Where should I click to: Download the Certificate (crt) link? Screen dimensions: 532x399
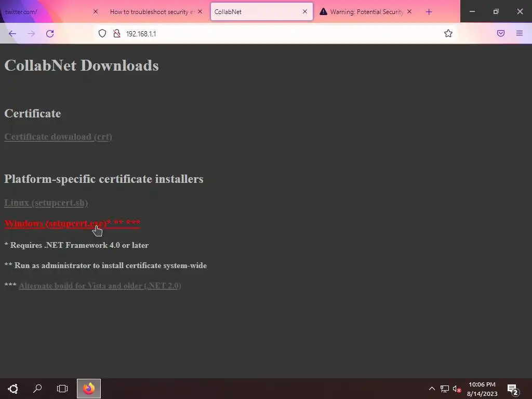point(58,137)
